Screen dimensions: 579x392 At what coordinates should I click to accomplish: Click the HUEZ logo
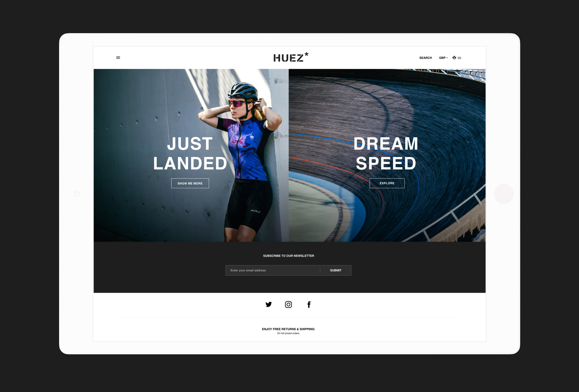[x=291, y=57]
